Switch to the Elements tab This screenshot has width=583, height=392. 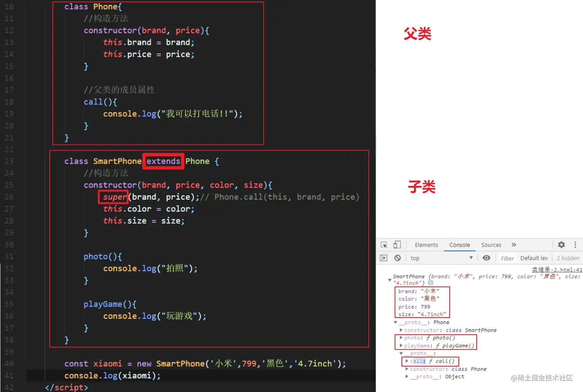point(426,245)
